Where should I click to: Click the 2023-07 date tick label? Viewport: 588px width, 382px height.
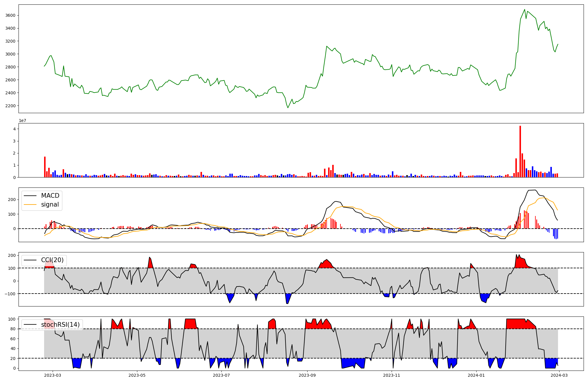click(x=221, y=375)
